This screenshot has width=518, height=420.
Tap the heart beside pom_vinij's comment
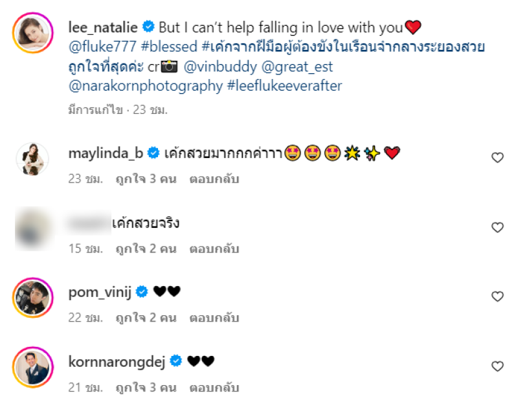(x=497, y=296)
